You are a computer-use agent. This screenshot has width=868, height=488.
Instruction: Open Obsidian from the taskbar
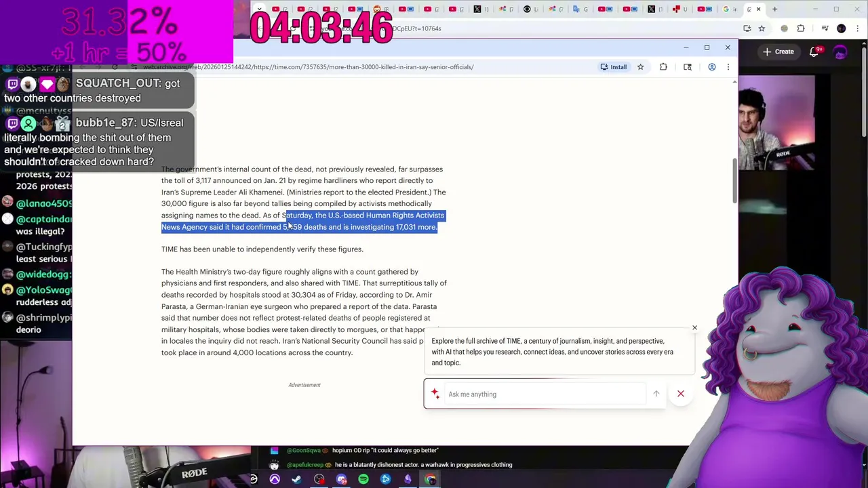tap(408, 480)
